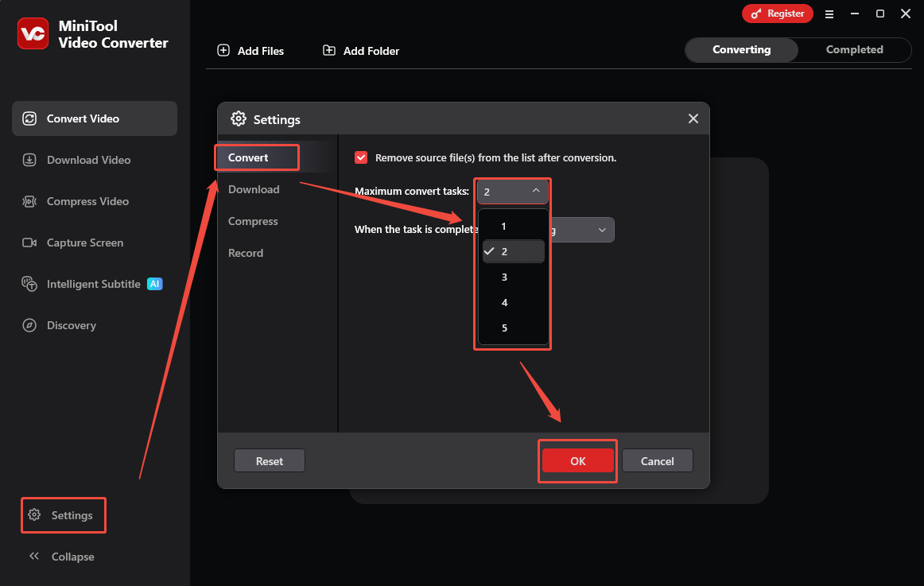This screenshot has height=586, width=924.
Task: Click the Add Files icon
Action: click(x=223, y=50)
